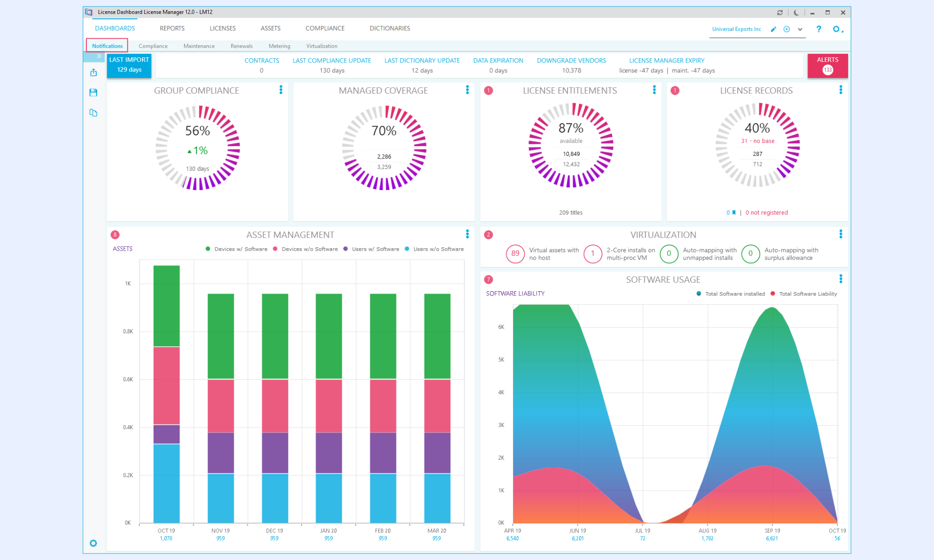Click CONTRACTS header link
The image size is (934, 560).
262,61
